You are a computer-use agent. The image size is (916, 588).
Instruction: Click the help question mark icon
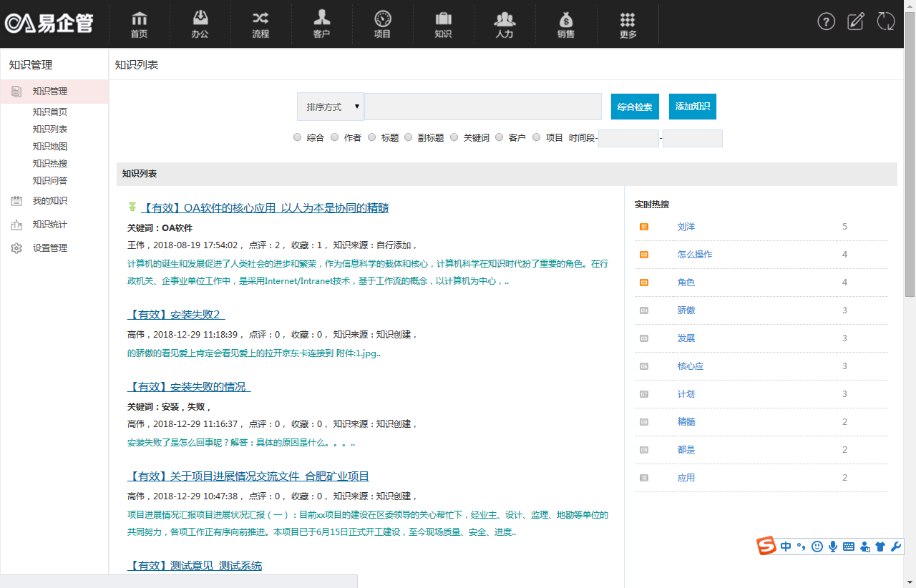pyautogui.click(x=826, y=21)
